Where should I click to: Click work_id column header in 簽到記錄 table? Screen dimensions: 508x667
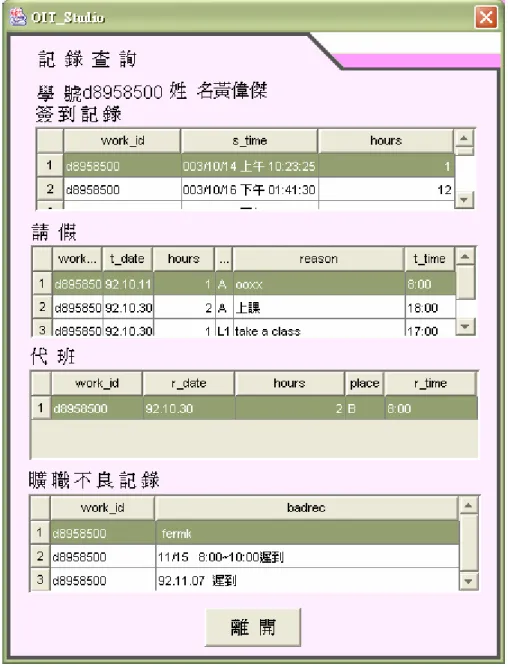point(122,141)
